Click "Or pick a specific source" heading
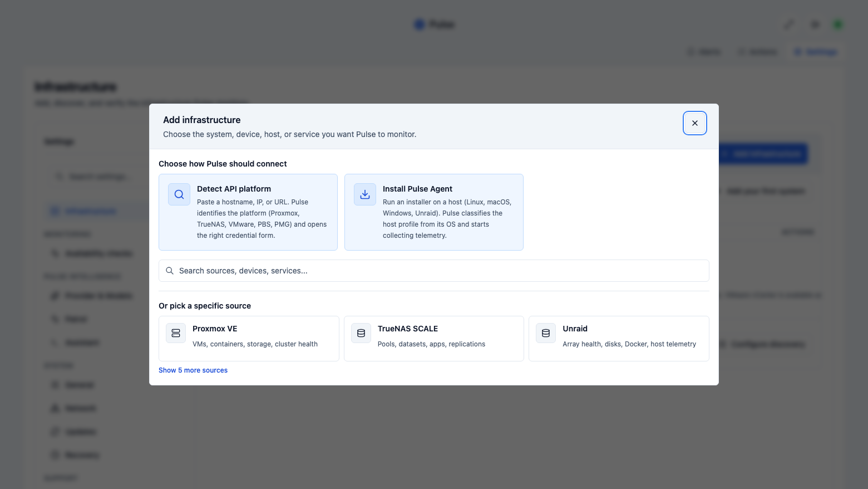The height and width of the screenshot is (489, 868). 205,306
